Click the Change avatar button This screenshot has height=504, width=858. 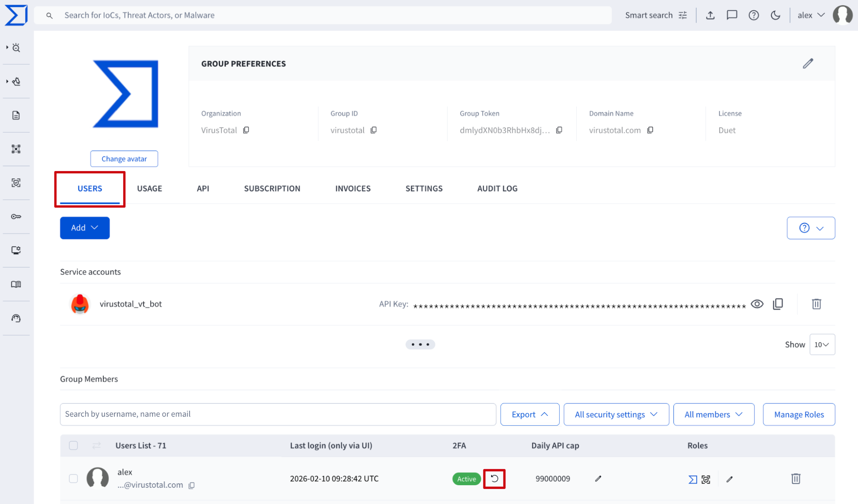(x=124, y=159)
